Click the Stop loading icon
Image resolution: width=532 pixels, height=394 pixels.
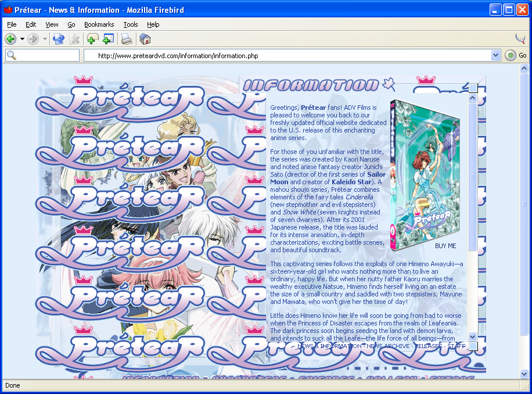pos(74,39)
